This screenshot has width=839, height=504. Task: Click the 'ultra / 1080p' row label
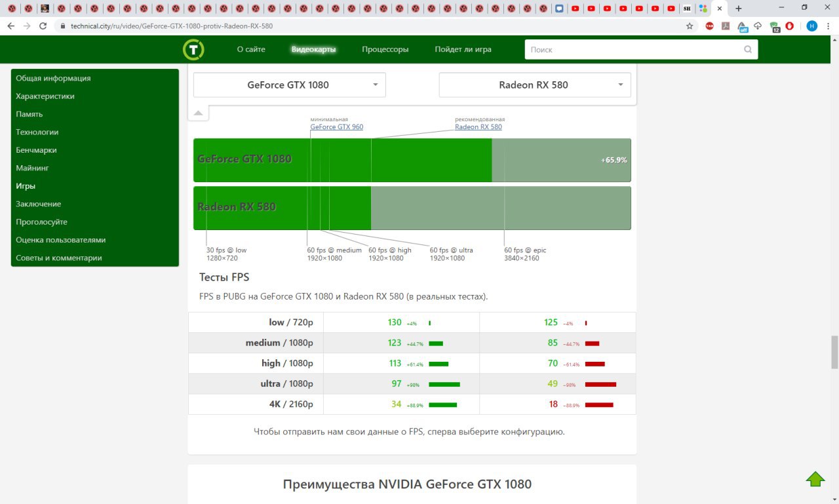pos(286,383)
